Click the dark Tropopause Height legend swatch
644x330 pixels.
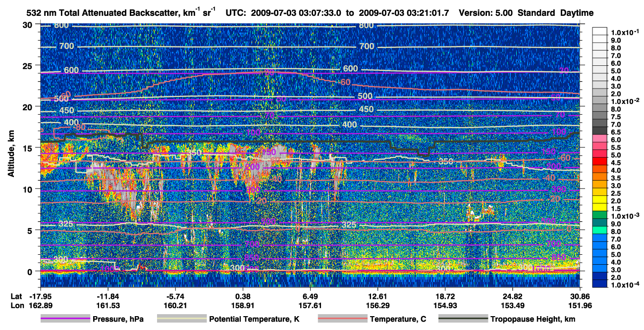pos(463,319)
